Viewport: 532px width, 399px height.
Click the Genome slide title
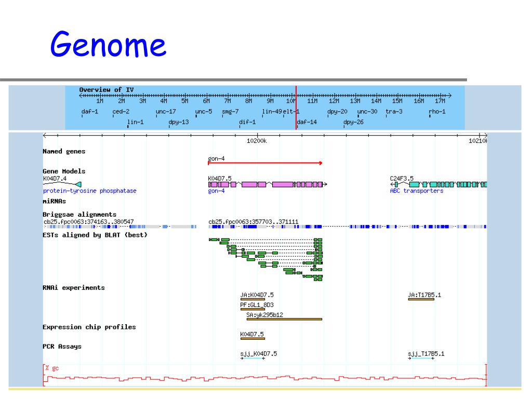click(x=108, y=45)
